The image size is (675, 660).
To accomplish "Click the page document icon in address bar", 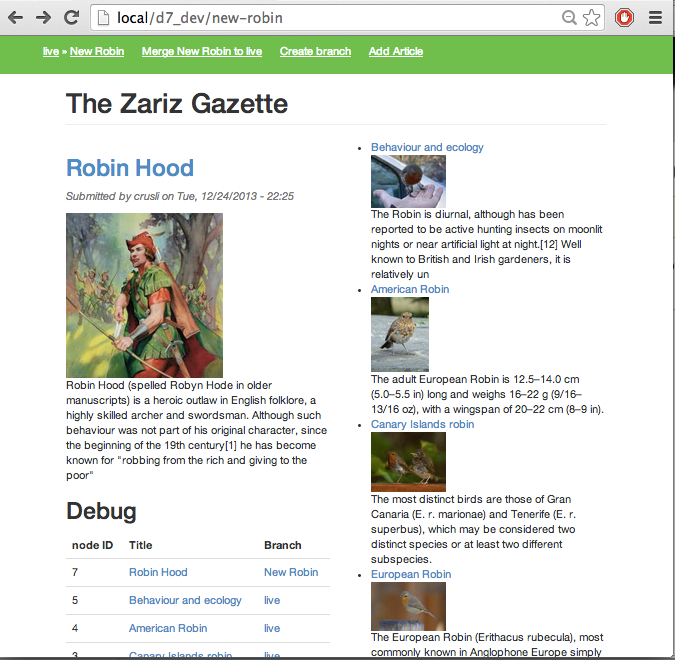I will pyautogui.click(x=103, y=18).
